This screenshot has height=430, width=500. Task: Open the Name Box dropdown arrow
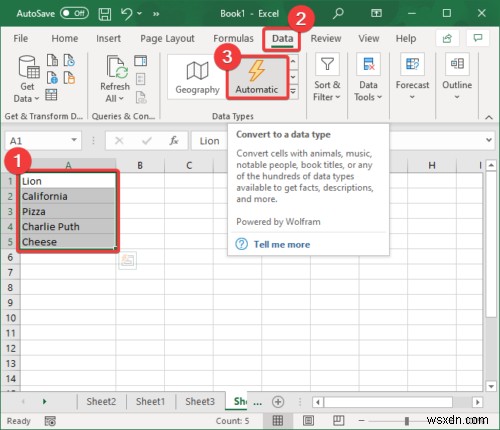pos(74,140)
